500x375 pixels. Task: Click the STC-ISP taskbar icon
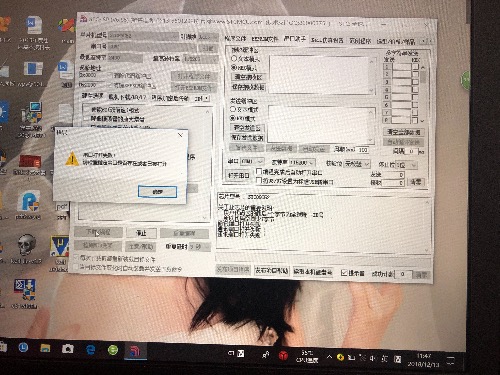click(135, 351)
